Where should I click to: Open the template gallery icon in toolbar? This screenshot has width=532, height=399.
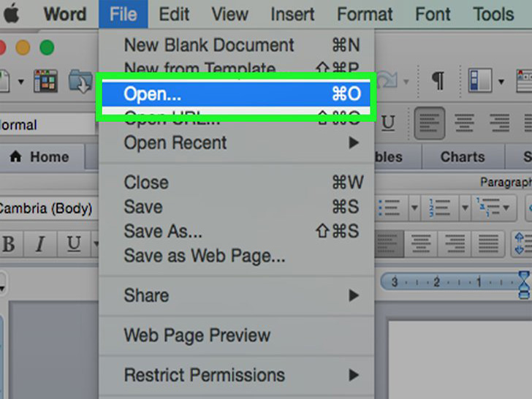click(x=45, y=81)
